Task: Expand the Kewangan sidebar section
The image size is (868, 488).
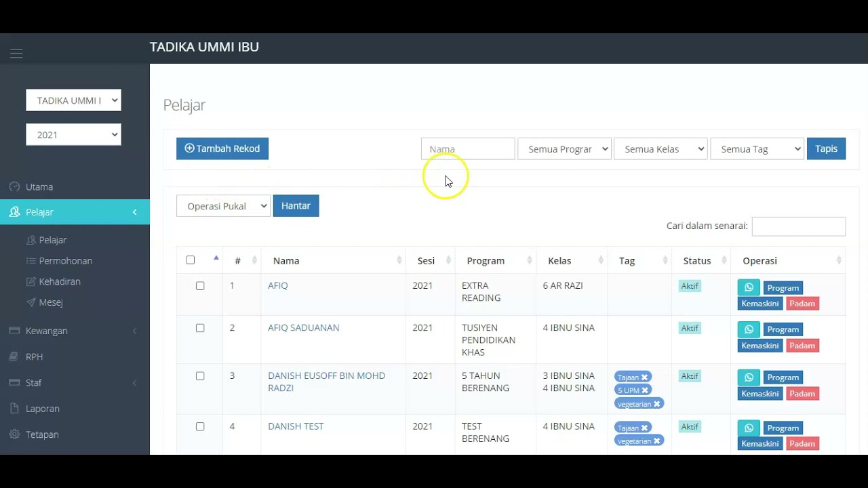Action: tap(75, 331)
